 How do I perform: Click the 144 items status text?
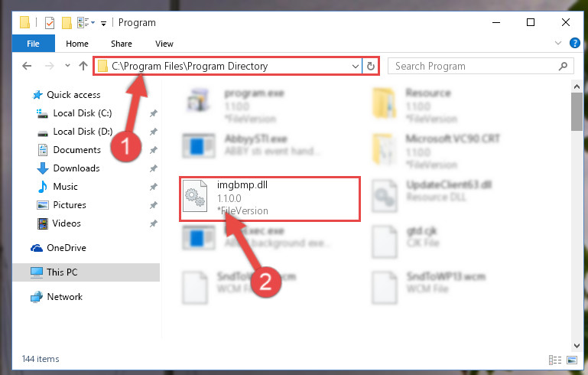41,359
